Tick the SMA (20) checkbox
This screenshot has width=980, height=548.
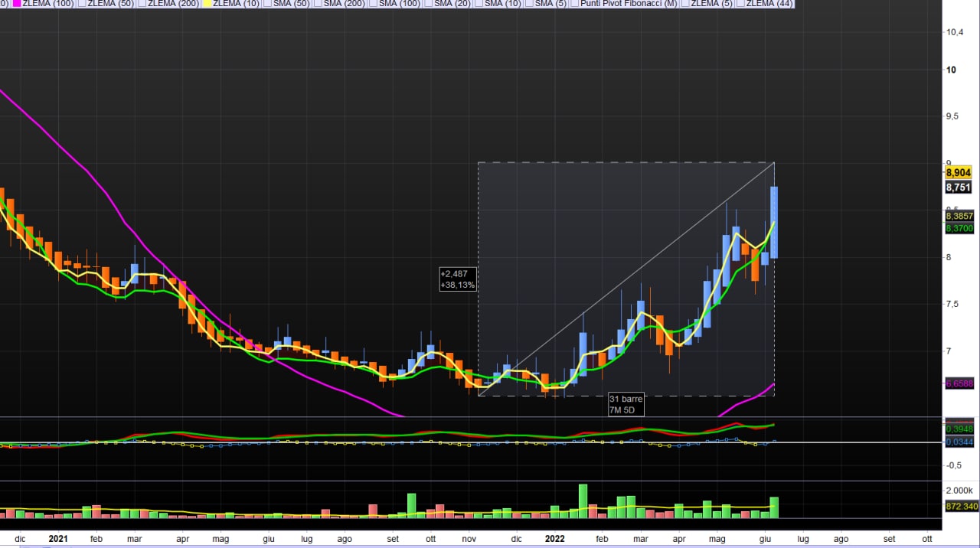429,4
